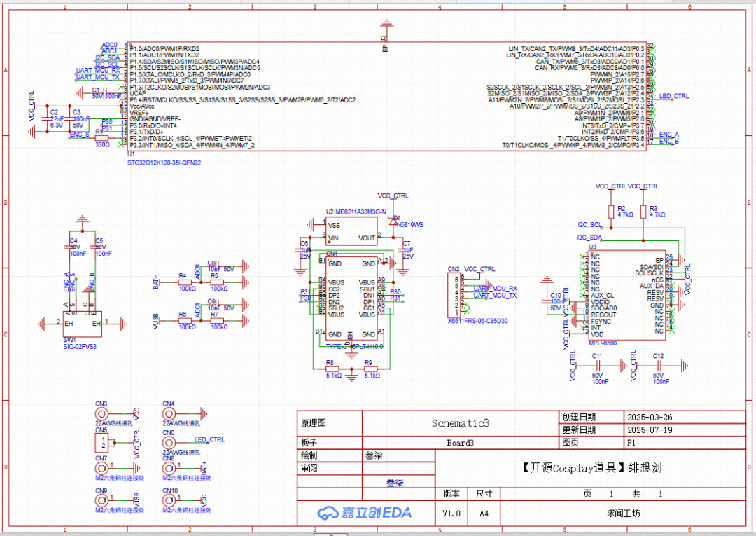The width and height of the screenshot is (756, 536).
Task: Select the R4 100kΩ resistor on BAT+
Action: 187,282
